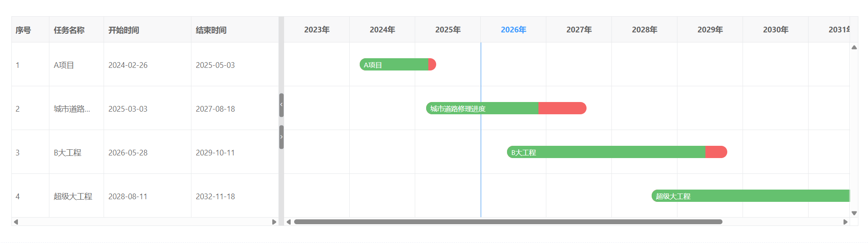Click end date 2027-08-18
The image size is (868, 243).
[215, 109]
